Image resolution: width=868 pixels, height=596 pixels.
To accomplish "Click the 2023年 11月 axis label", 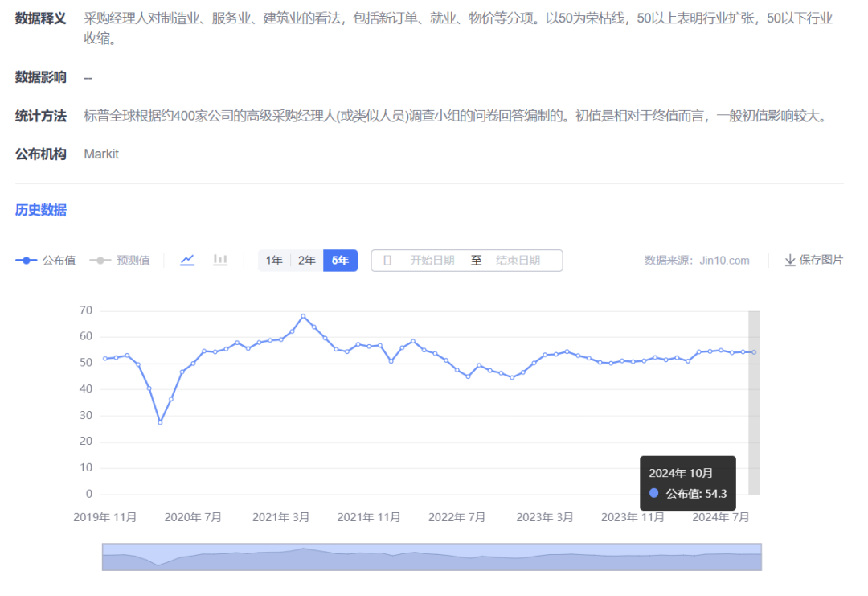I will (633, 517).
